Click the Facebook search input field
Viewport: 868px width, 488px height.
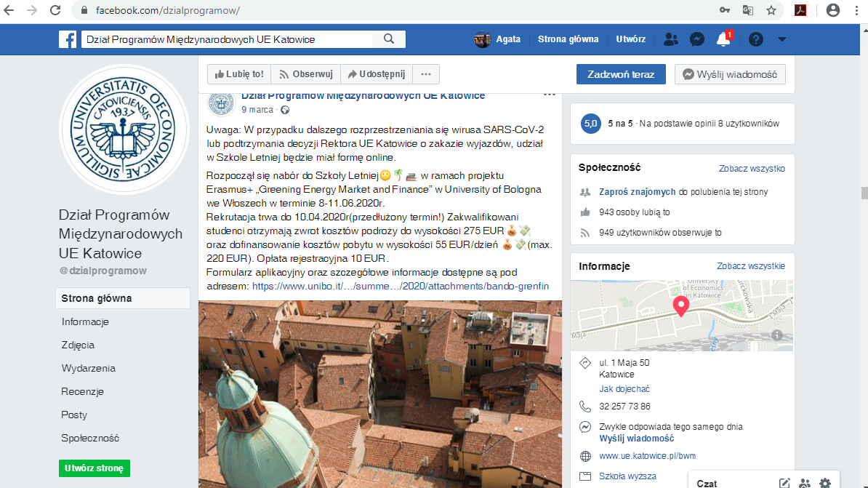point(227,39)
